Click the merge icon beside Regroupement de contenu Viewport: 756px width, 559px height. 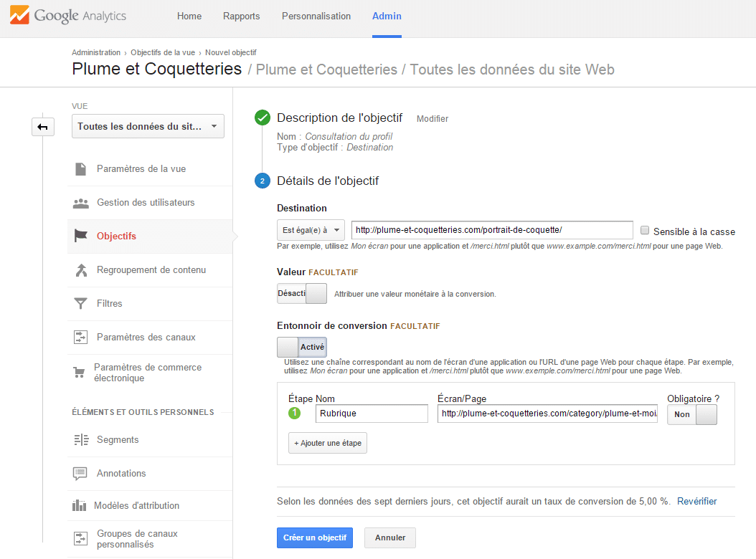coord(81,270)
